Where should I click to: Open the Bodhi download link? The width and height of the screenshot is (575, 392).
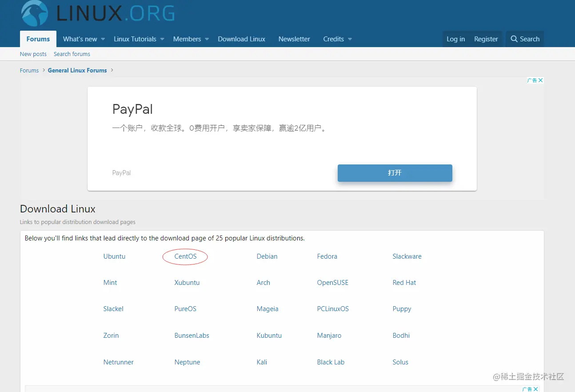[401, 336]
